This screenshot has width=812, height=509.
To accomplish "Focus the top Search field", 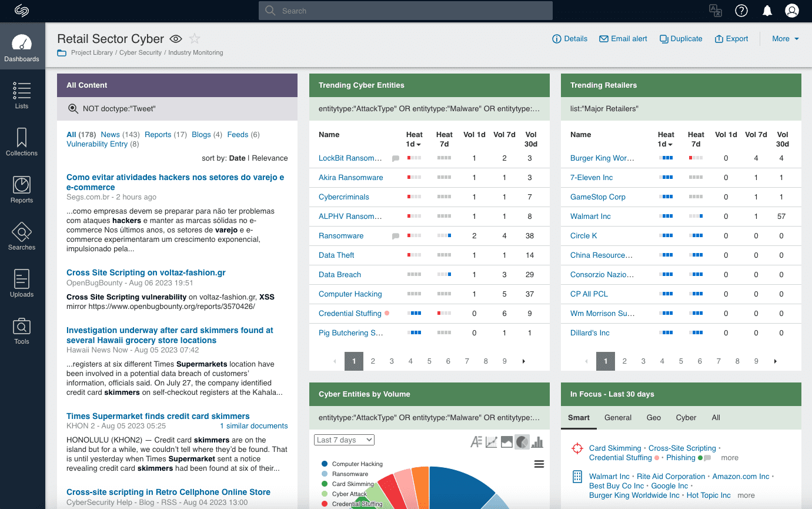I will pos(406,11).
